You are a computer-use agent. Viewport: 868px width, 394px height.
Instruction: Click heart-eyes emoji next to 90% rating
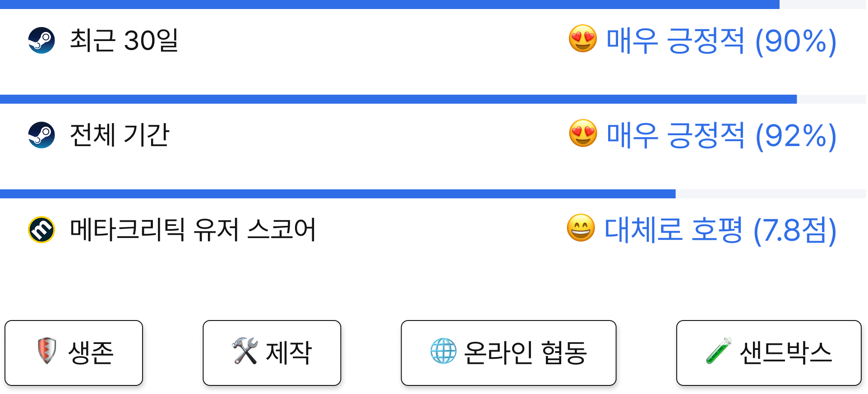click(582, 39)
